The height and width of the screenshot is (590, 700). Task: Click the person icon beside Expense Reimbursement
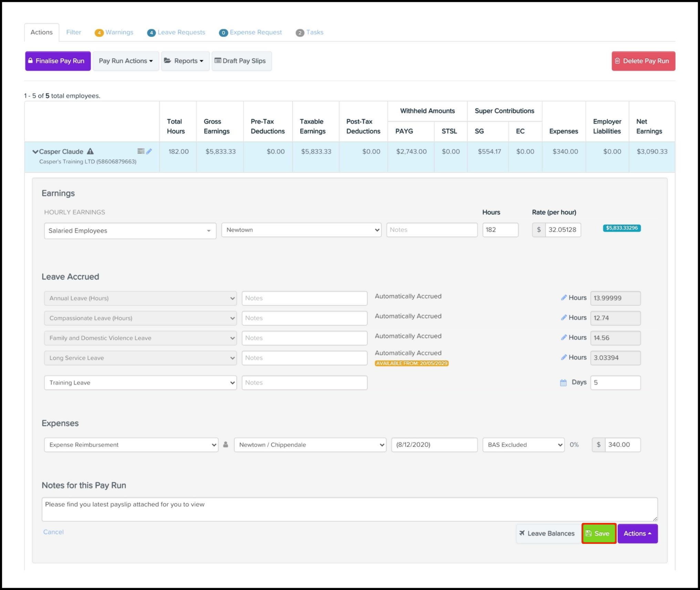(x=226, y=444)
